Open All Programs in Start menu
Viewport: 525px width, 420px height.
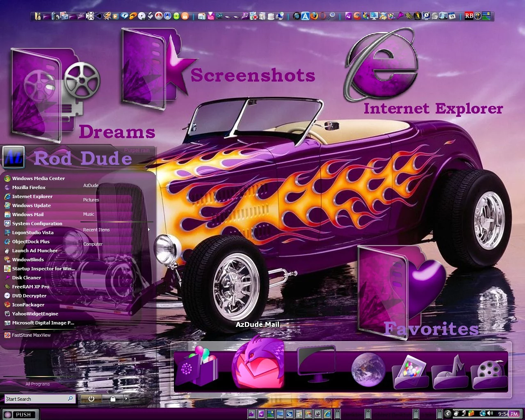[x=37, y=384]
